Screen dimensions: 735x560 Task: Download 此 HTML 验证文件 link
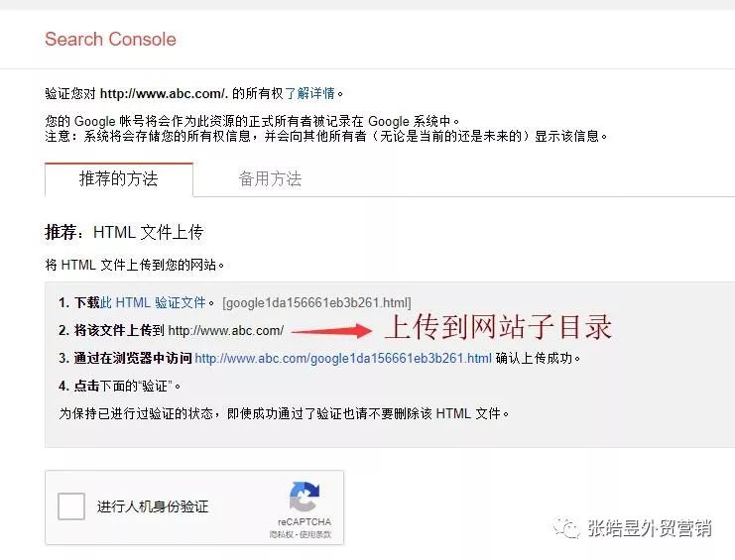pyautogui.click(x=153, y=302)
